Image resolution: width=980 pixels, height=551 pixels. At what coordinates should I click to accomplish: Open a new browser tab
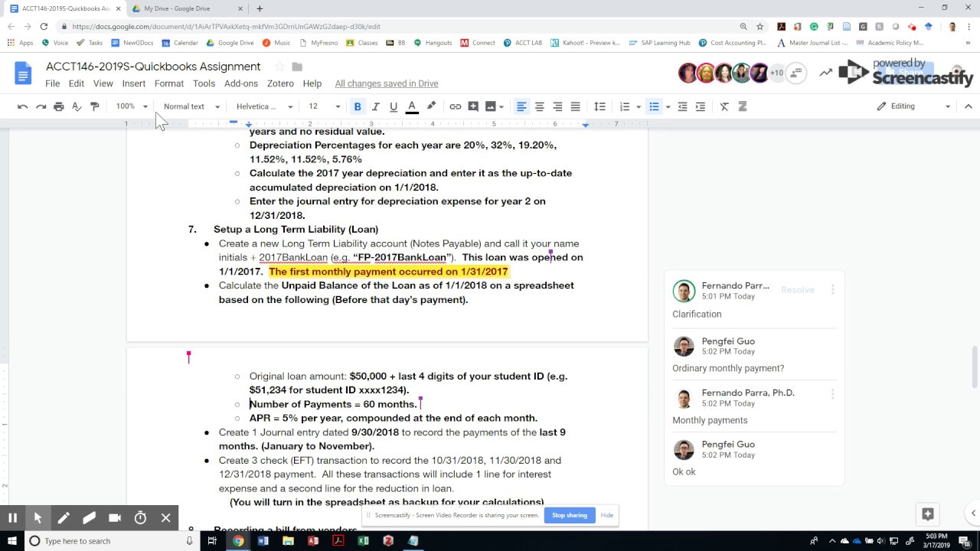260,8
